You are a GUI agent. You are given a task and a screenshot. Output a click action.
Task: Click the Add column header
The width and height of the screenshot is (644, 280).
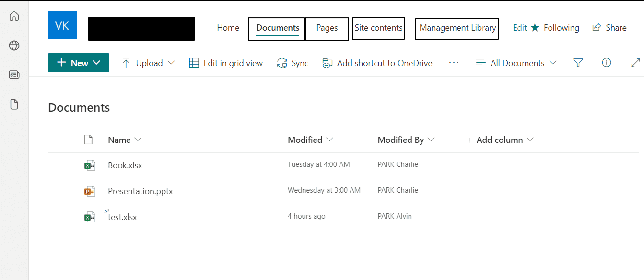tap(500, 140)
